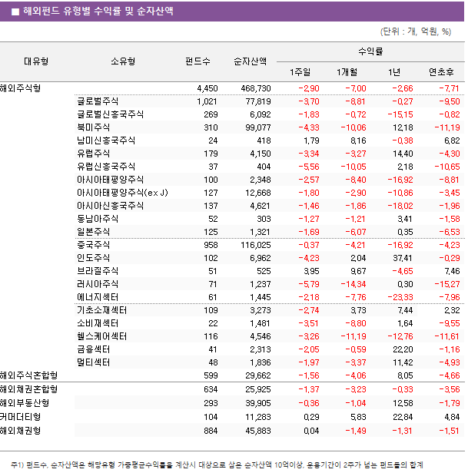The image size is (468, 476).
Task: Click the 아시아신흥국주식 1-year return '-18,02'
Action: click(400, 206)
